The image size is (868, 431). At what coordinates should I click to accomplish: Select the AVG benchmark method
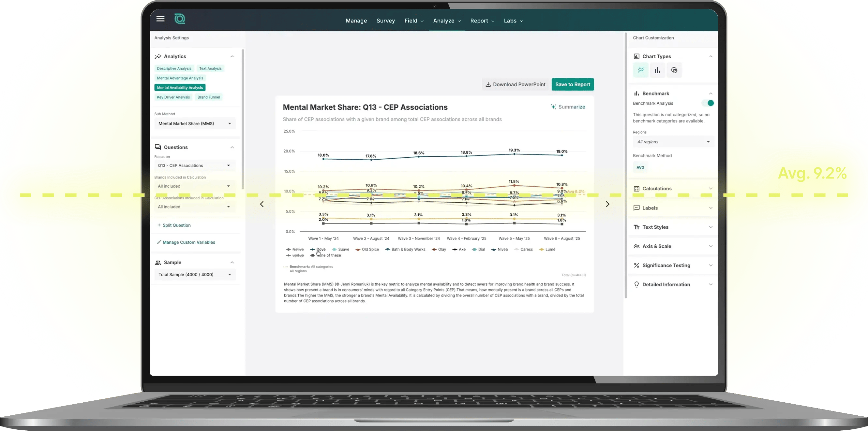click(x=640, y=167)
